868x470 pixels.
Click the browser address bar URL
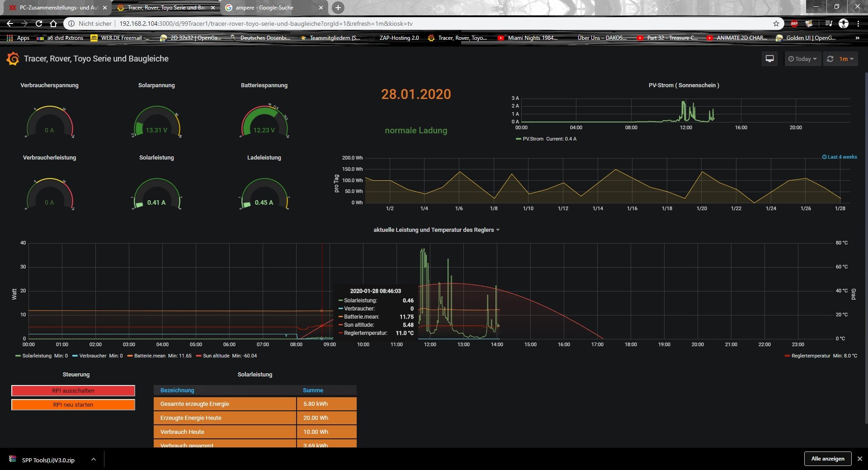coord(266,23)
